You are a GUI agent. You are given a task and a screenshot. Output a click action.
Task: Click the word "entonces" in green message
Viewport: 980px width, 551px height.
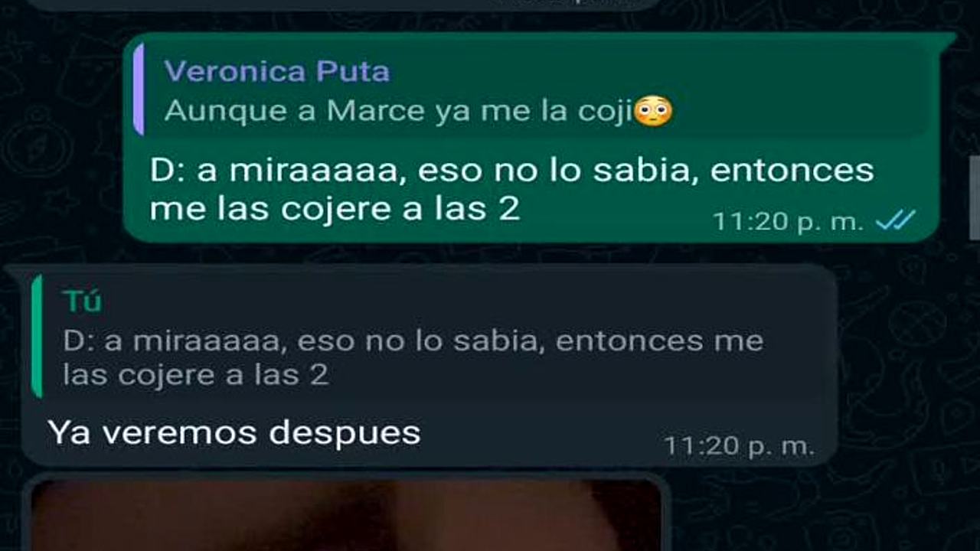tap(792, 170)
